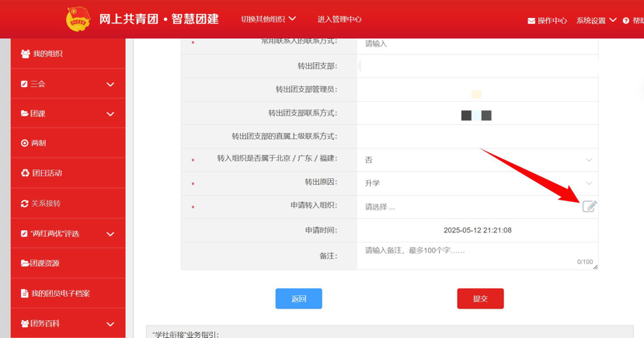The height and width of the screenshot is (338, 644).
Task: Click the 团课资源 folder icon
Action: coord(25,263)
